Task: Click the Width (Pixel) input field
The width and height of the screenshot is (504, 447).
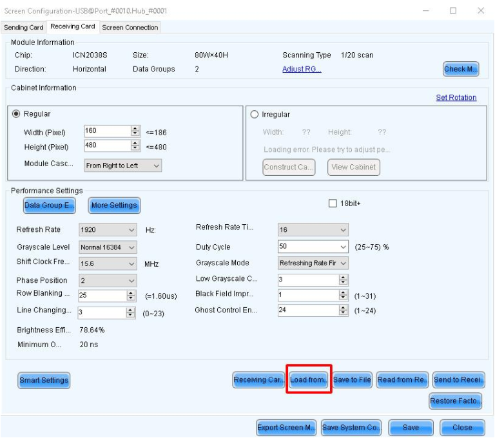Action: coord(106,131)
